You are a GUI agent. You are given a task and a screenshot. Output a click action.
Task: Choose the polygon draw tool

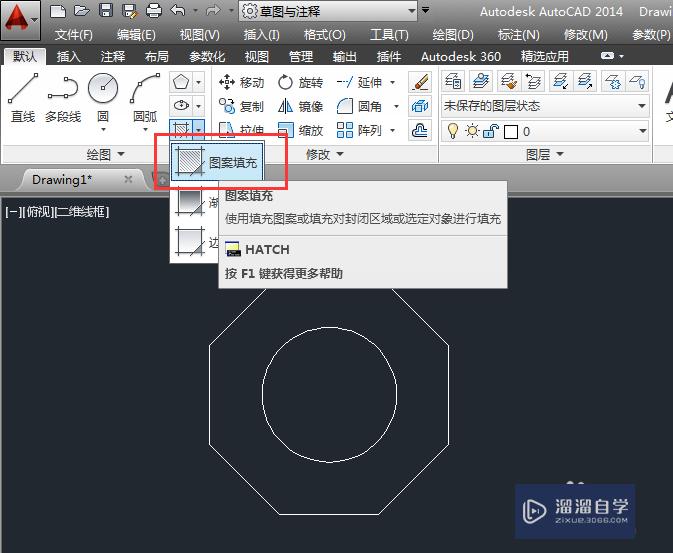point(181,82)
